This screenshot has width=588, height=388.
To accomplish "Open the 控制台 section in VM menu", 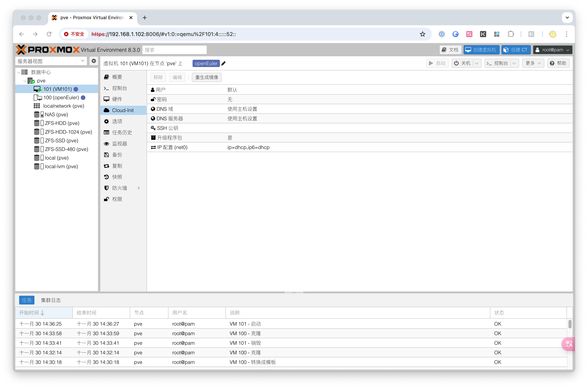I will 123,88.
